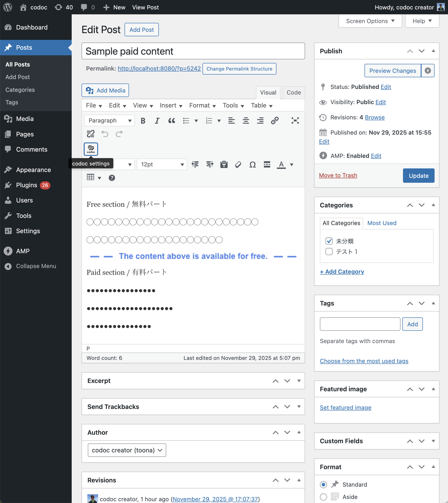Insert a blockquote
448x503 pixels.
(x=172, y=120)
